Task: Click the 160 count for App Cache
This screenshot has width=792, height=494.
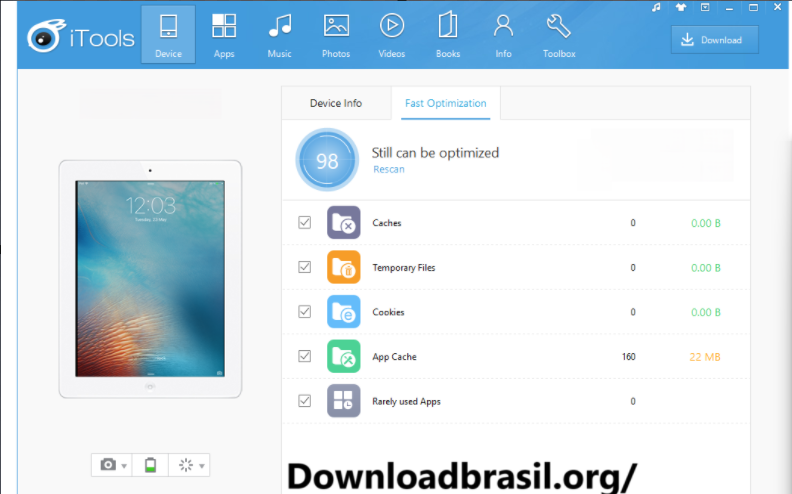Action: [x=628, y=357]
